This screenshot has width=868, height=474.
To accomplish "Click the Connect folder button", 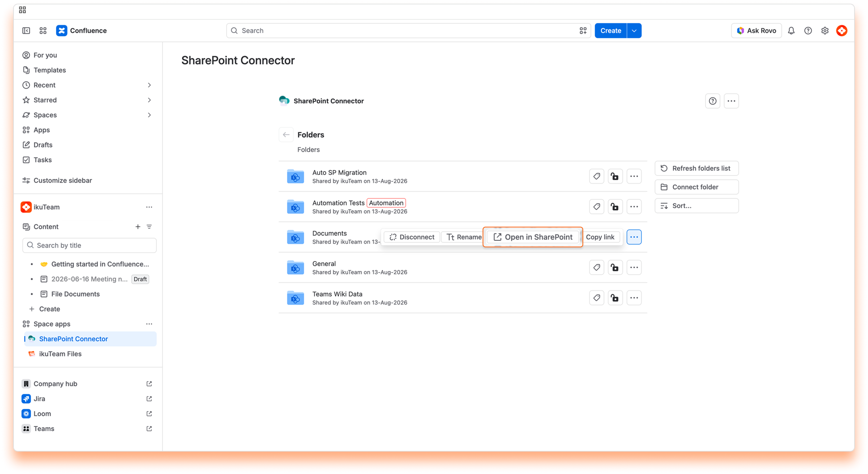I will 697,187.
